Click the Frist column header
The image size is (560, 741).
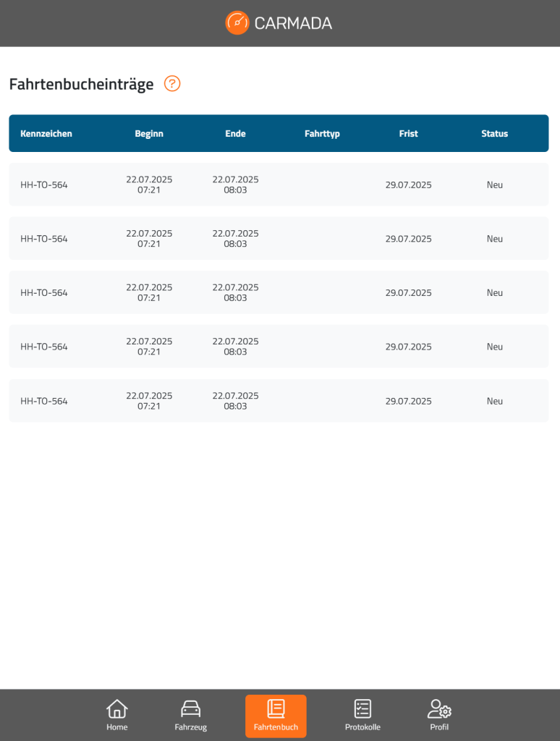[408, 134]
